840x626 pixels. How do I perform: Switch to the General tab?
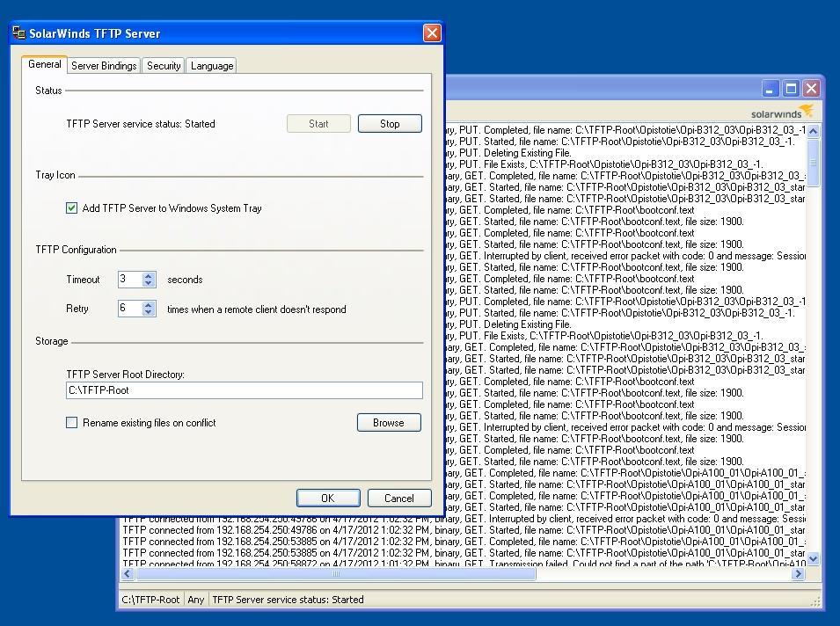45,64
